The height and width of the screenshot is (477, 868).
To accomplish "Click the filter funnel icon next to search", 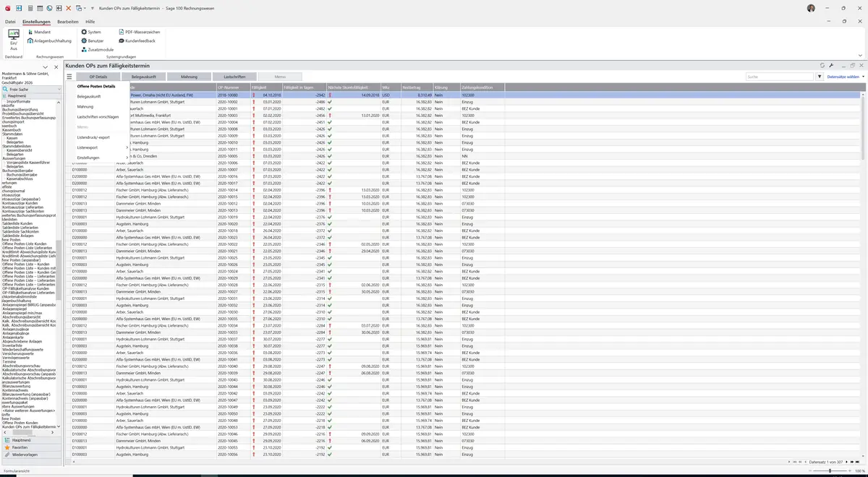I will [820, 77].
